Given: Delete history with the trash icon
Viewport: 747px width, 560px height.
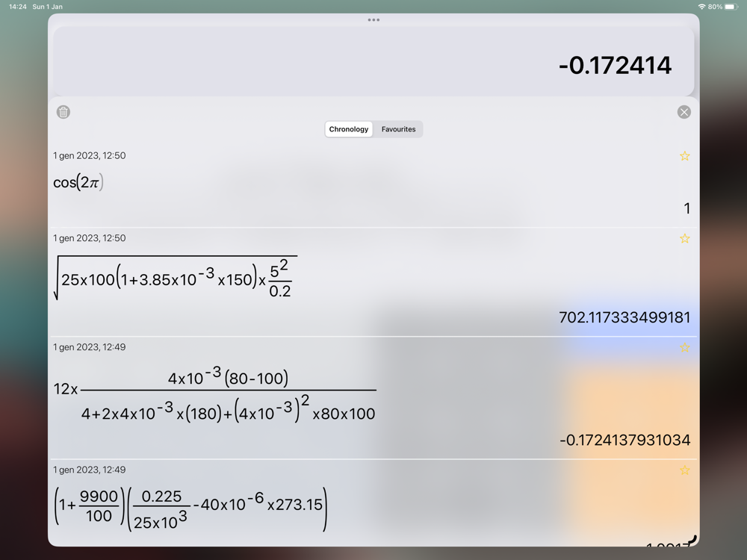Looking at the screenshot, I should click(63, 112).
